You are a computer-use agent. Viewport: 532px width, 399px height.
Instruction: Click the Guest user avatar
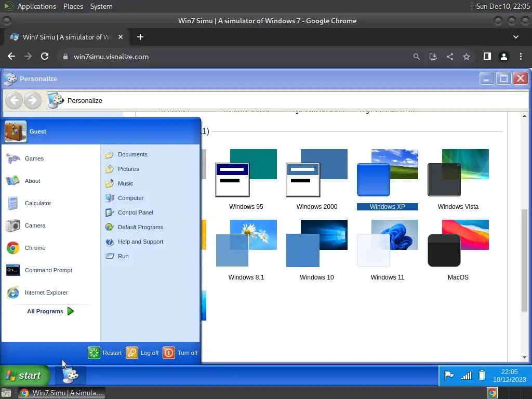tap(16, 131)
